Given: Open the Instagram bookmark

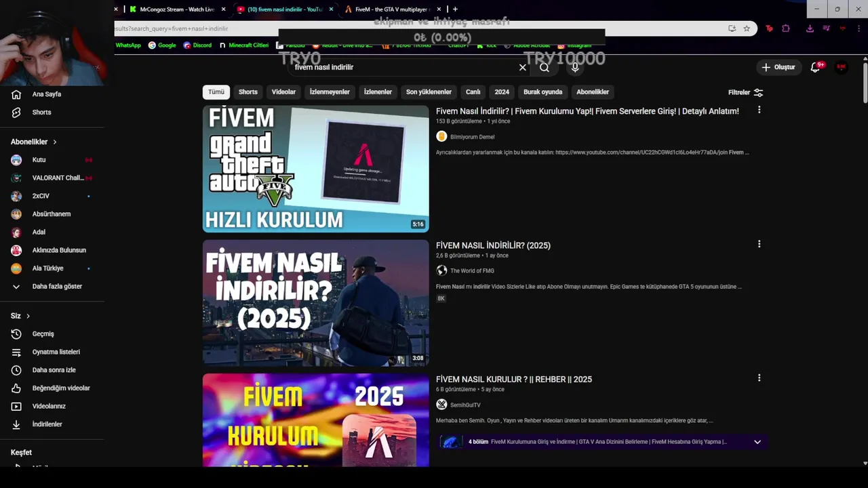Looking at the screenshot, I should tap(575, 45).
